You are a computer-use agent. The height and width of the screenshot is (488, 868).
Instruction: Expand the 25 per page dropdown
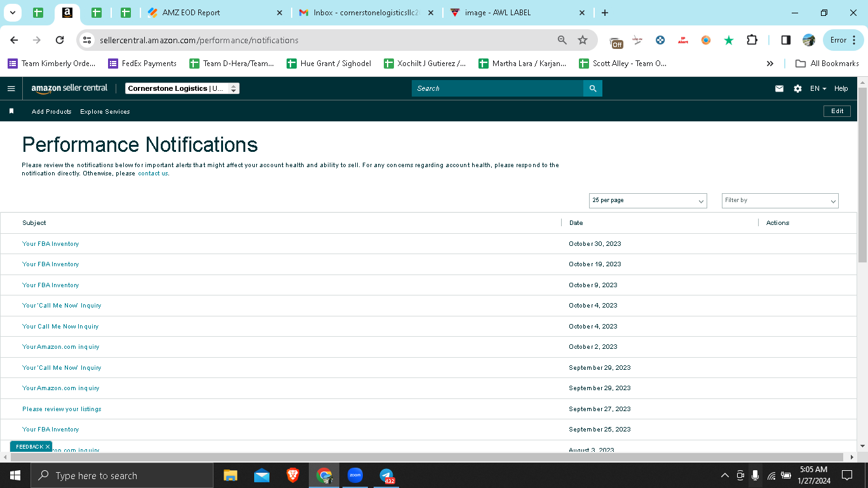[648, 201]
